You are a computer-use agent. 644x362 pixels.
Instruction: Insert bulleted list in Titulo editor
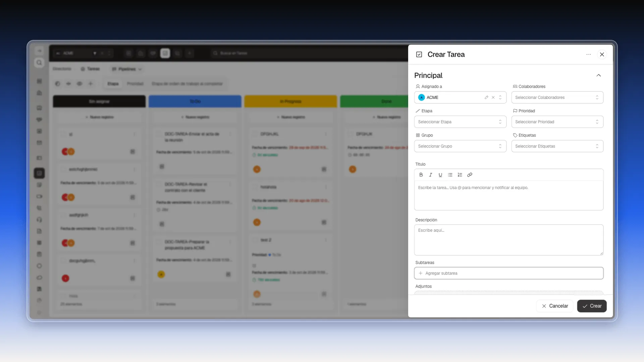450,175
